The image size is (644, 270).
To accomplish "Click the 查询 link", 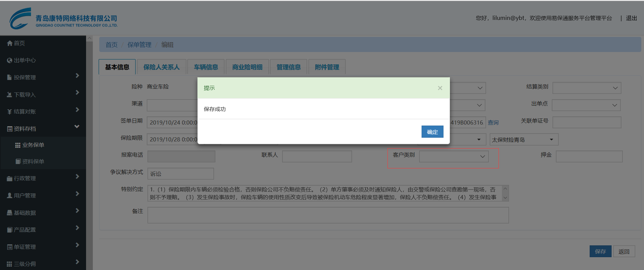I will pos(493,123).
